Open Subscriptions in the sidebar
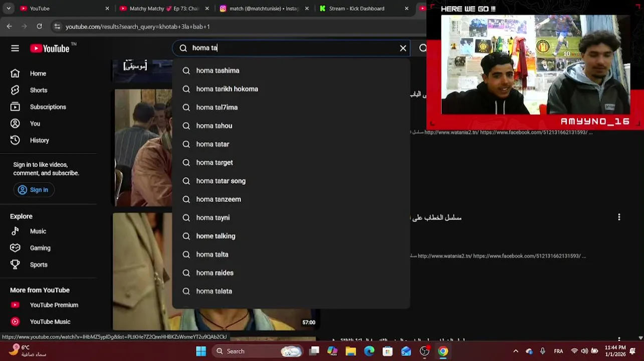The width and height of the screenshot is (644, 361). pyautogui.click(x=48, y=107)
